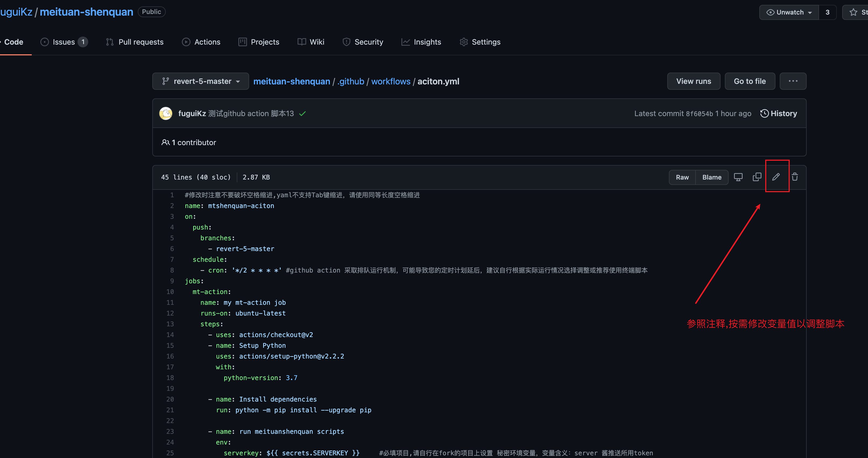Click 'python-version: 3.7' line

point(260,378)
